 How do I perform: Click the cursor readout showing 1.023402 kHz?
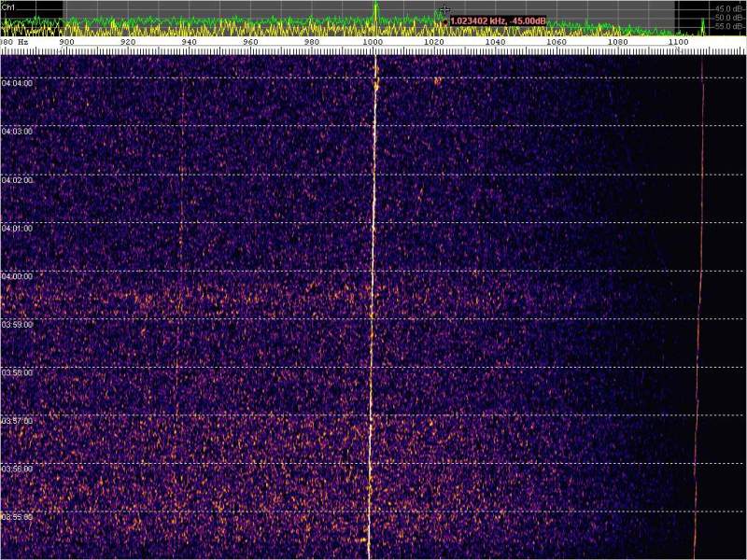(498, 21)
